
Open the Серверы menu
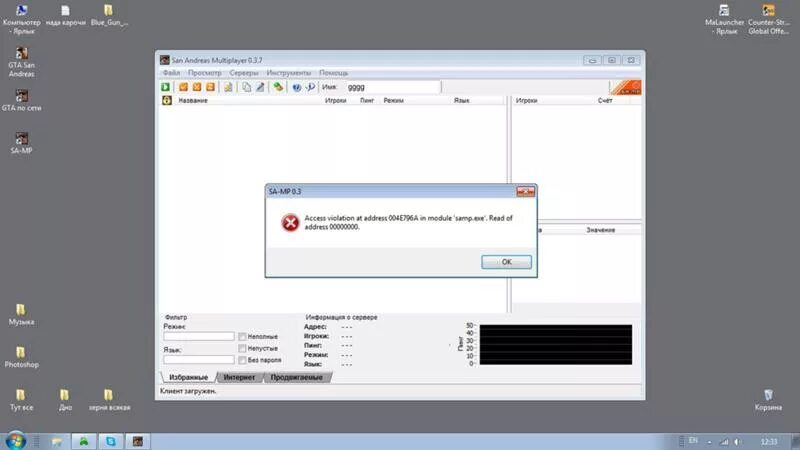point(244,73)
